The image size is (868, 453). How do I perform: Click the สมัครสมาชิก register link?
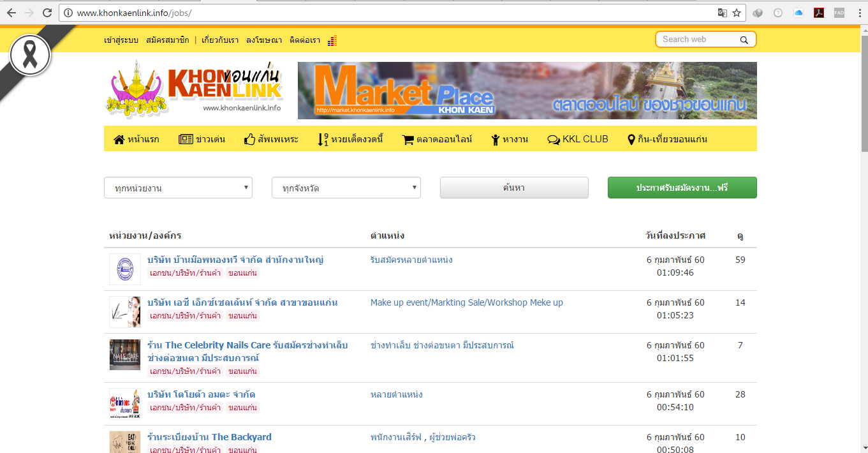[167, 40]
